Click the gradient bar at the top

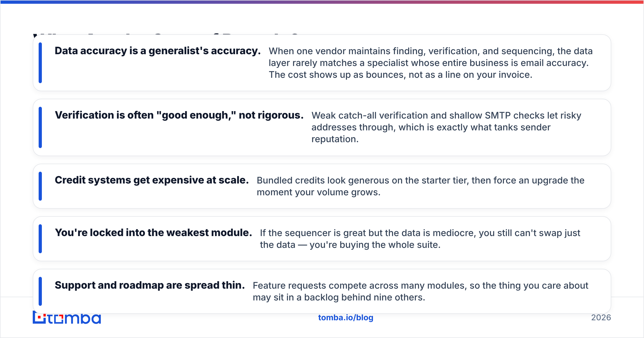pyautogui.click(x=322, y=2)
